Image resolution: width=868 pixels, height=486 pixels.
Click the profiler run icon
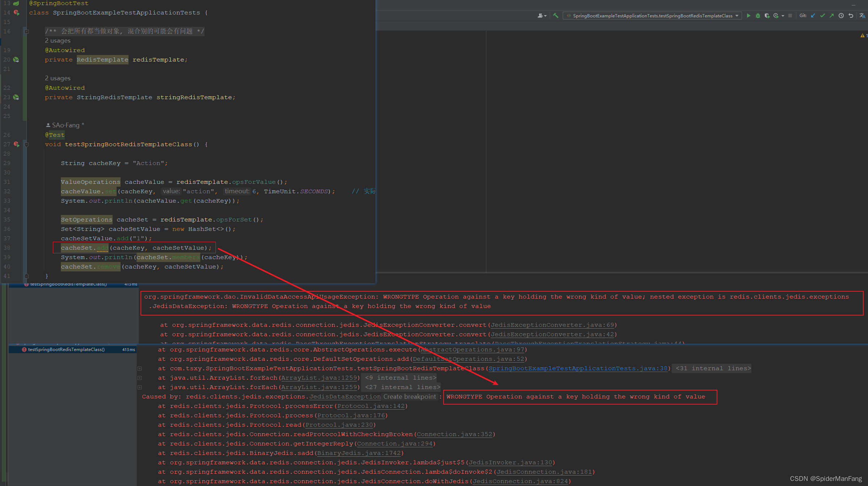coord(776,16)
